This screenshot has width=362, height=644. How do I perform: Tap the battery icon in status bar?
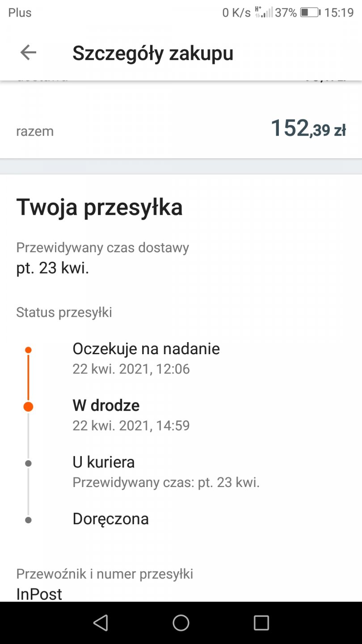point(310,13)
